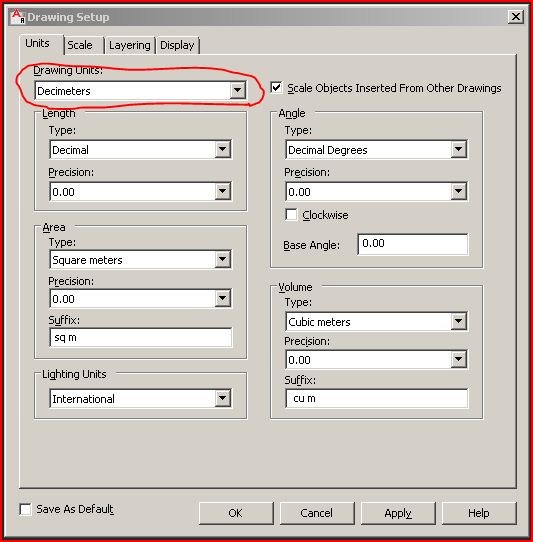Expand the Lighting Units International dropdown
The image size is (533, 542).
coord(141,398)
